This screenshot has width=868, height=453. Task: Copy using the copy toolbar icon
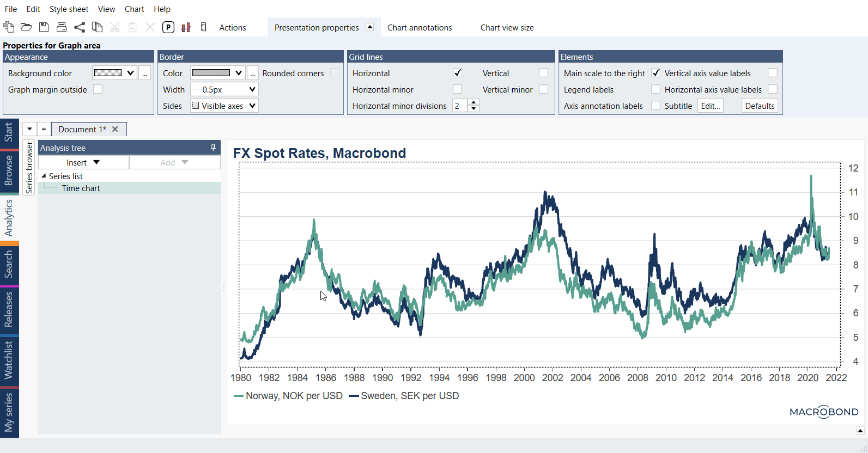click(x=97, y=27)
